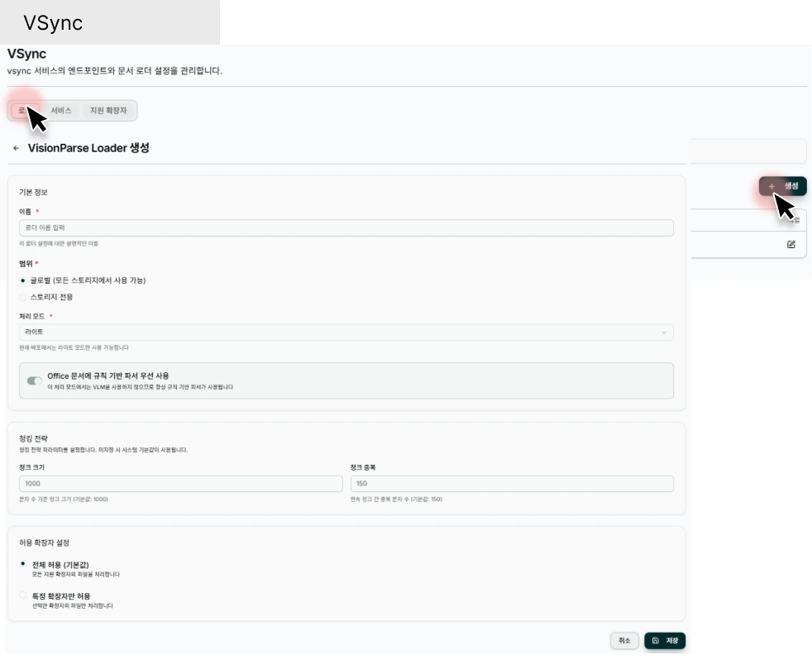Click the 기본 정보 section title
Viewport: 812px width, 665px height.
[x=34, y=192]
